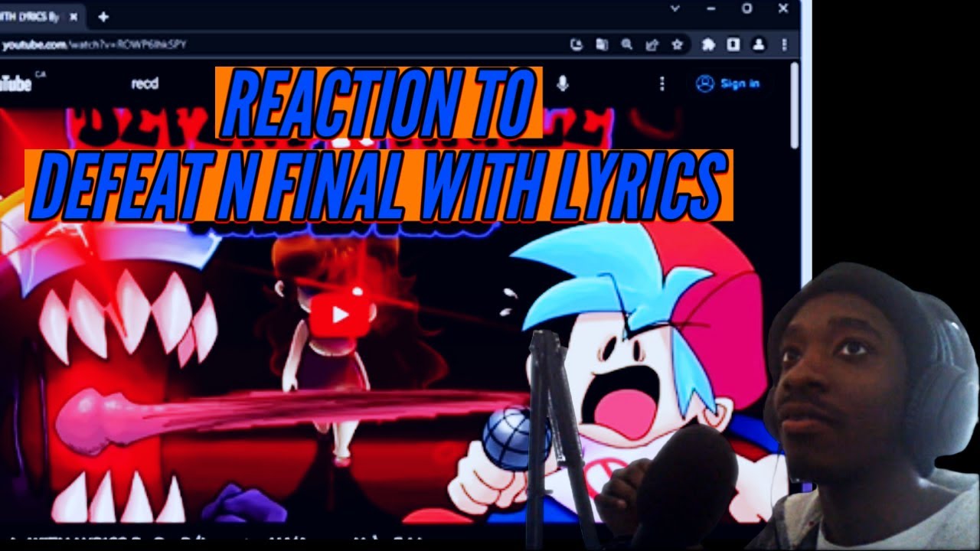Open a new browser tab
Screen dimensions: 980x551
[x=103, y=16]
